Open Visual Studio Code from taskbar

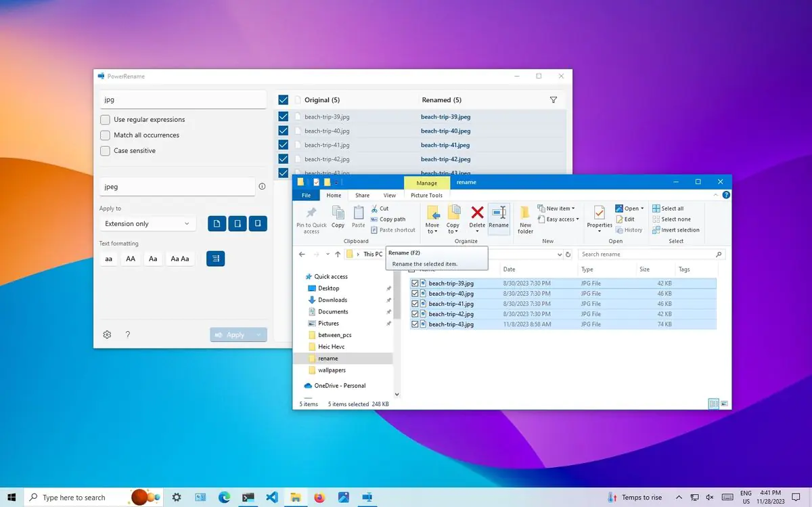[x=272, y=498]
